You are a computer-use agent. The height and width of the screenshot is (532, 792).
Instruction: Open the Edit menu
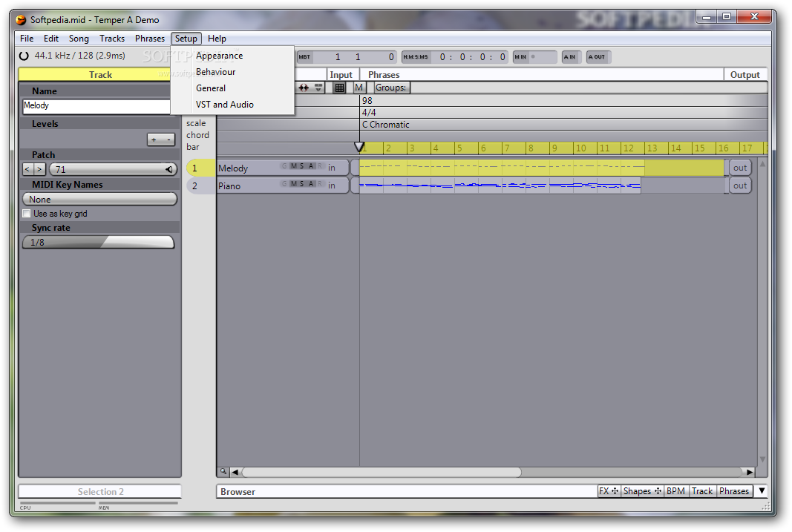click(51, 39)
